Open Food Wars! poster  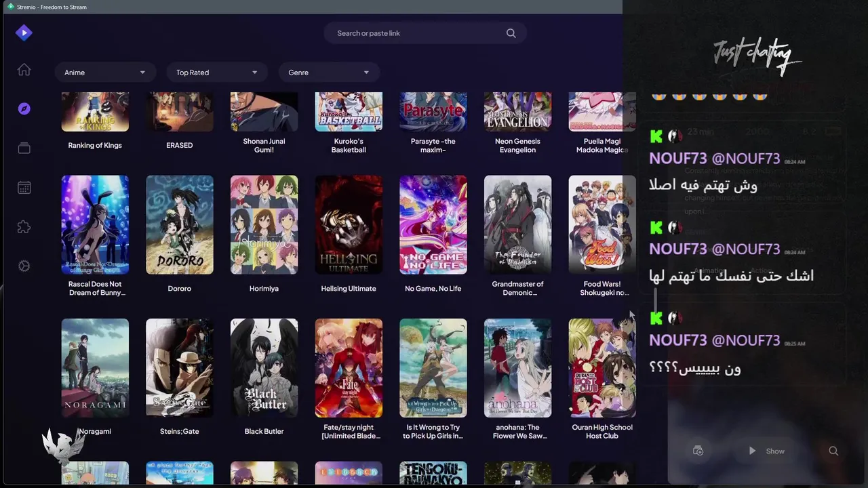602,225
